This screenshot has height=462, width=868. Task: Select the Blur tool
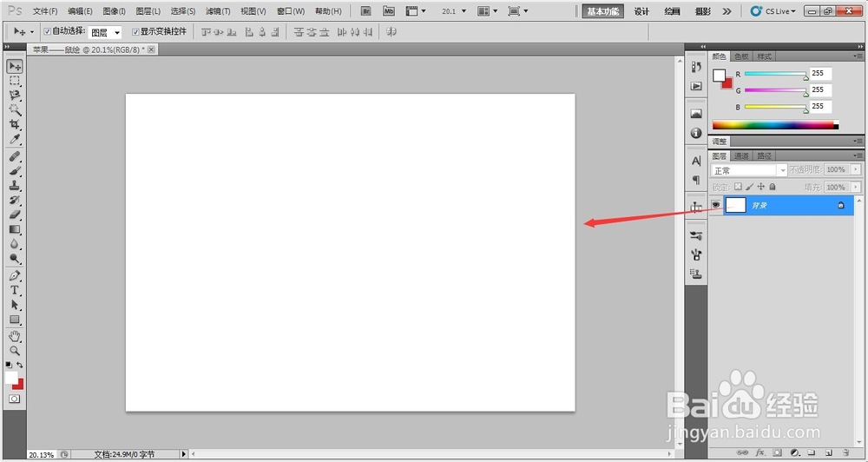coord(15,244)
